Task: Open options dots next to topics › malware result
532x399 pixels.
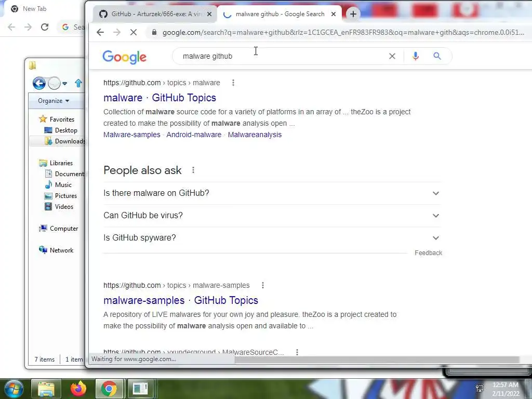Action: point(233,83)
